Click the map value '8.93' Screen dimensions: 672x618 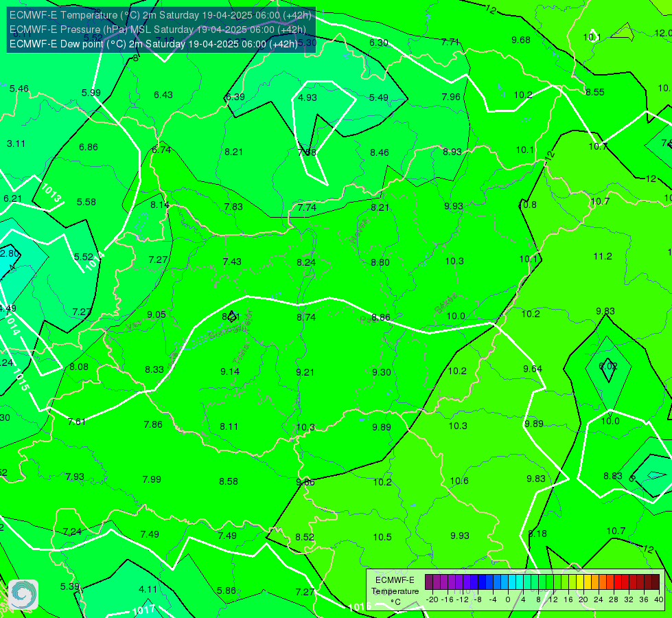click(x=452, y=152)
